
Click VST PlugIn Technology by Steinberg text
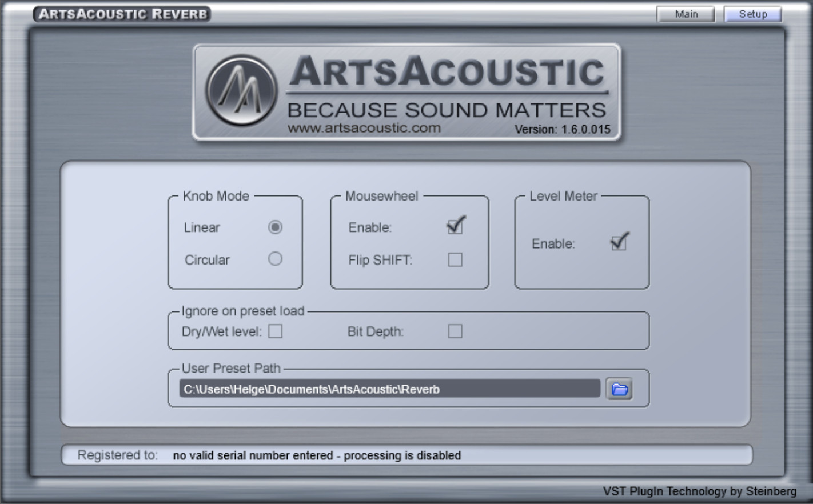700,491
